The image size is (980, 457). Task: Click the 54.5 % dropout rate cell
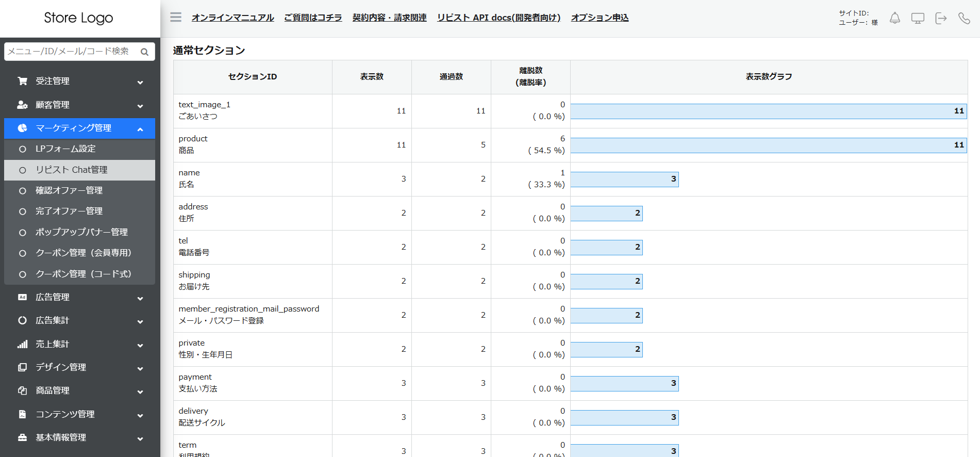point(530,145)
